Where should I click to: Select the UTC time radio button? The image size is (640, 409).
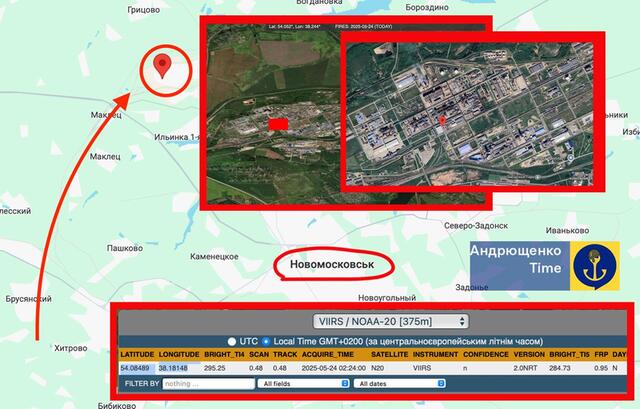231,341
